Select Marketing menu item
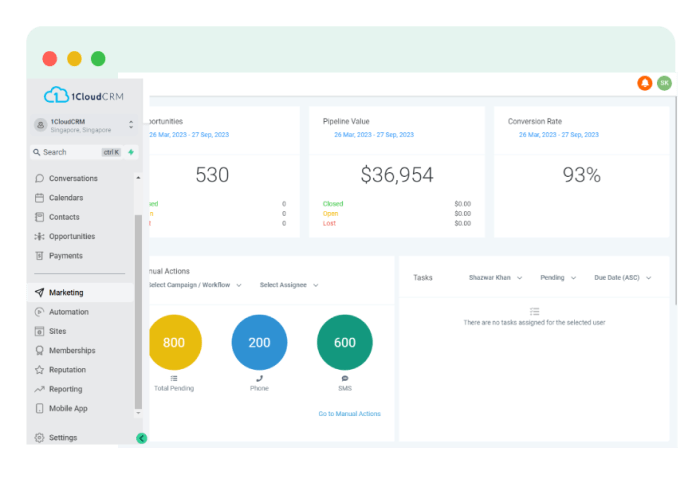This screenshot has height=479, width=700. coord(80,292)
